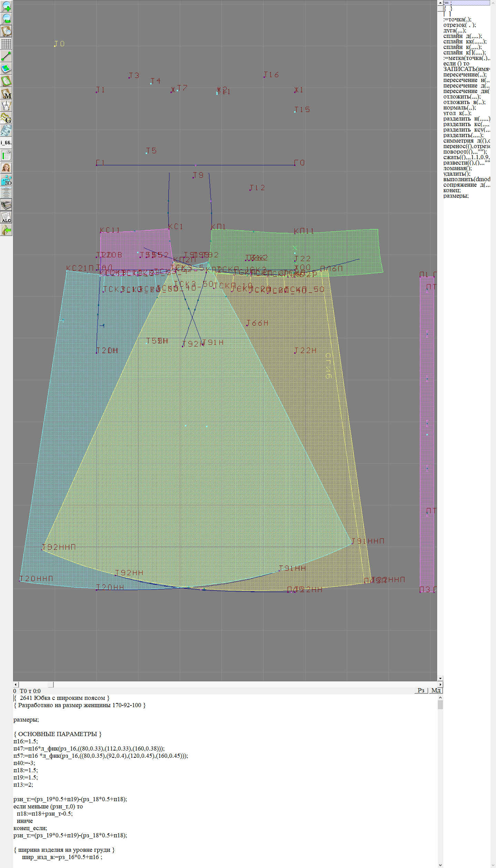Toggle the grid display icon
The image size is (496, 868).
(6, 44)
